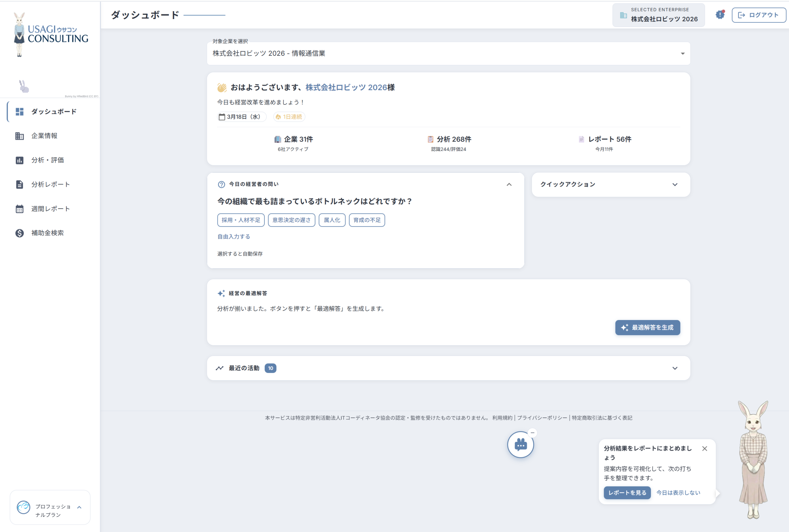Open the rabbit chat bot bubble icon
Screen dimensions: 789x532
point(520,445)
